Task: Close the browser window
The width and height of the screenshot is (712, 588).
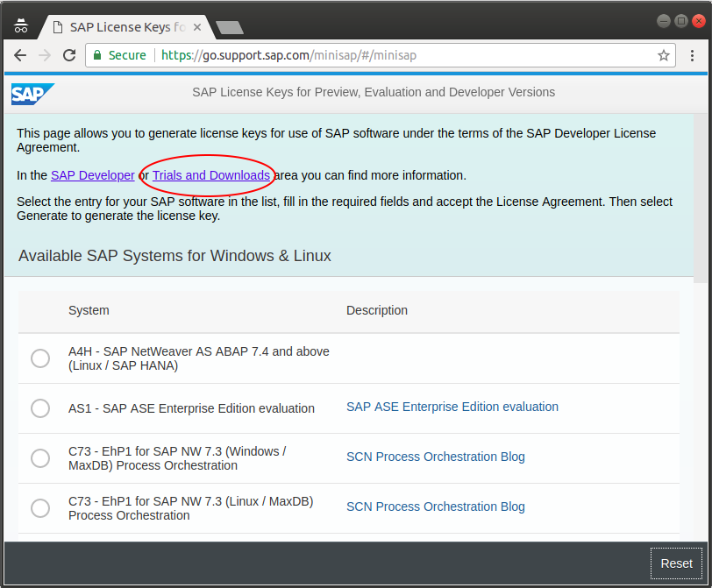Action: click(698, 21)
